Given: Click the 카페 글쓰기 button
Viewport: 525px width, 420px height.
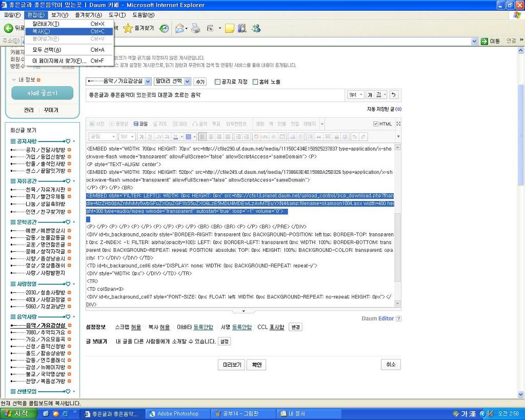Looking at the screenshot, I should pos(42,93).
